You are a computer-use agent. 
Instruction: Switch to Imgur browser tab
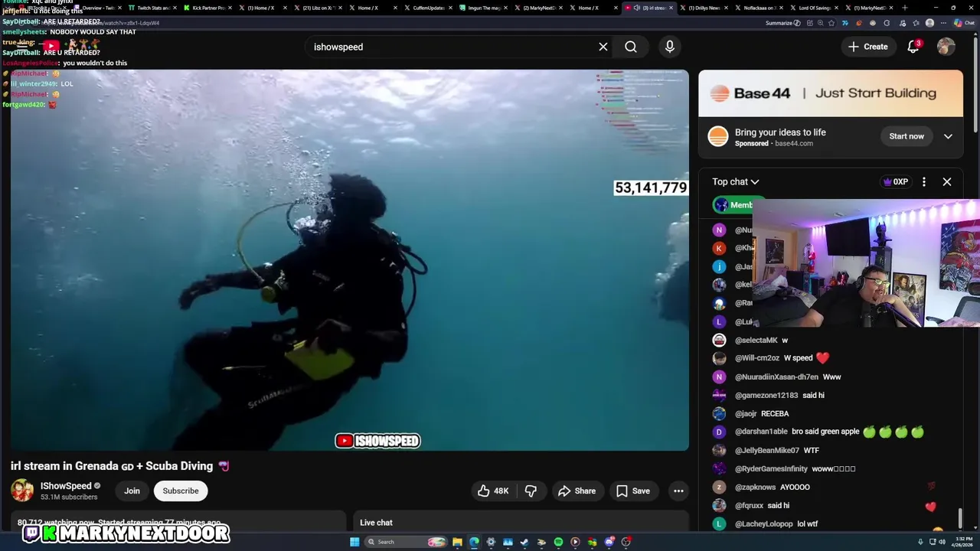[x=482, y=8]
